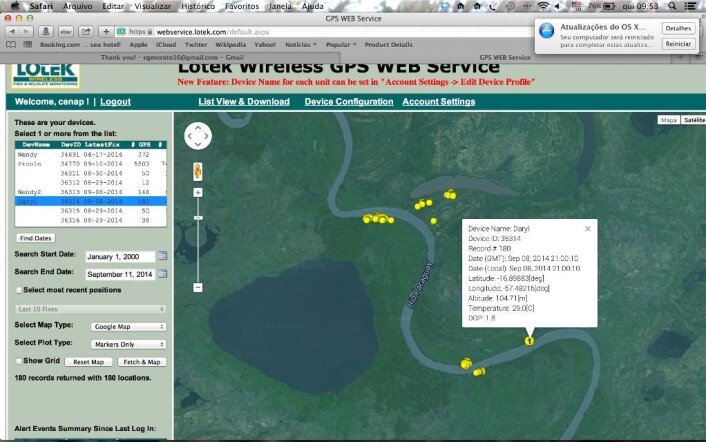Zoom out with the map minus button
This screenshot has height=442, width=706.
pos(198,287)
